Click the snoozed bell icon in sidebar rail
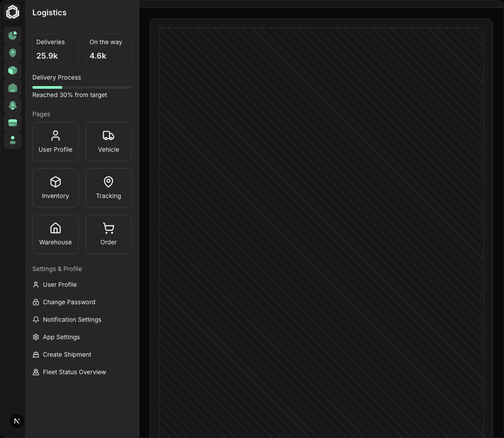Image resolution: width=504 pixels, height=438 pixels. click(x=13, y=105)
